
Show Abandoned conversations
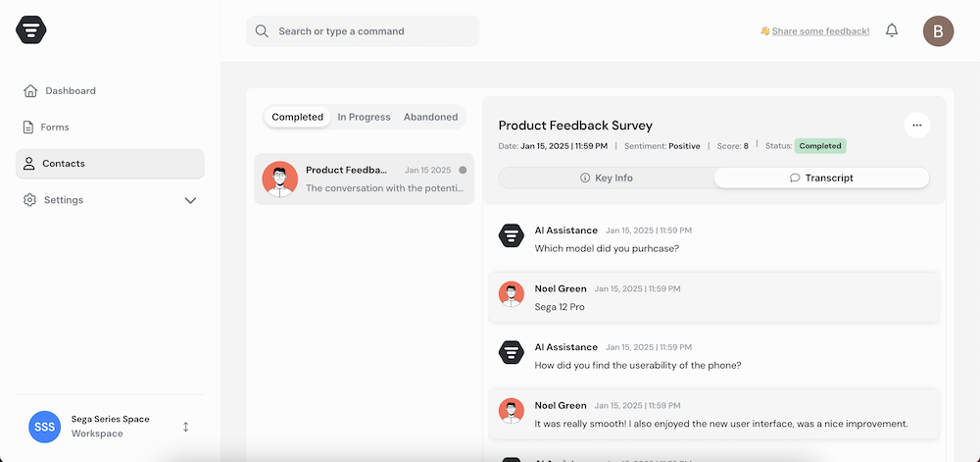click(430, 117)
